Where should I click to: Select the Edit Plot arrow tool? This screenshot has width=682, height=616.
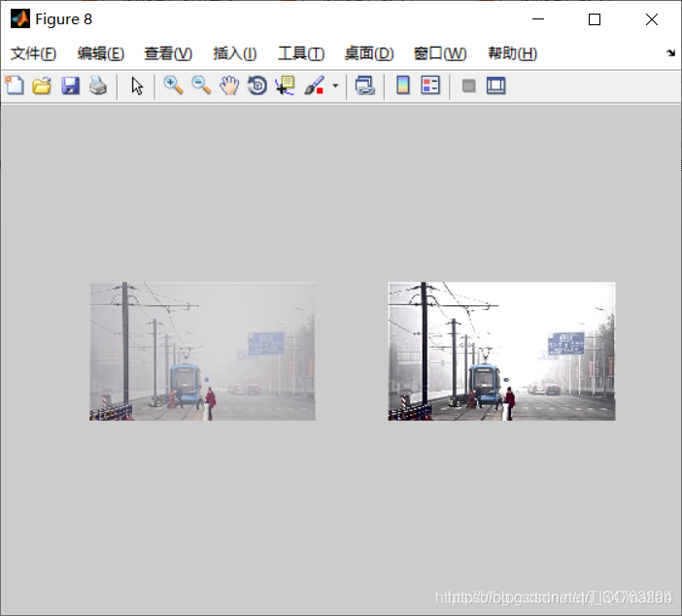[137, 86]
